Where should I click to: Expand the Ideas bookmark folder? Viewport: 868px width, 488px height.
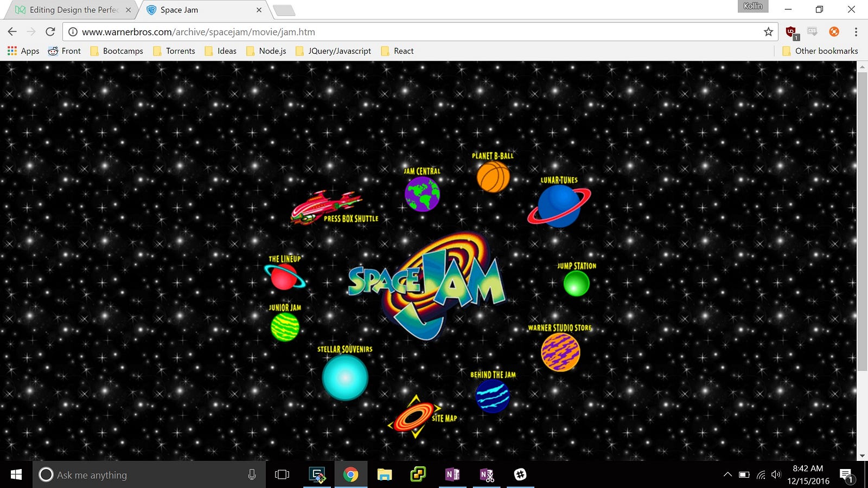[221, 51]
